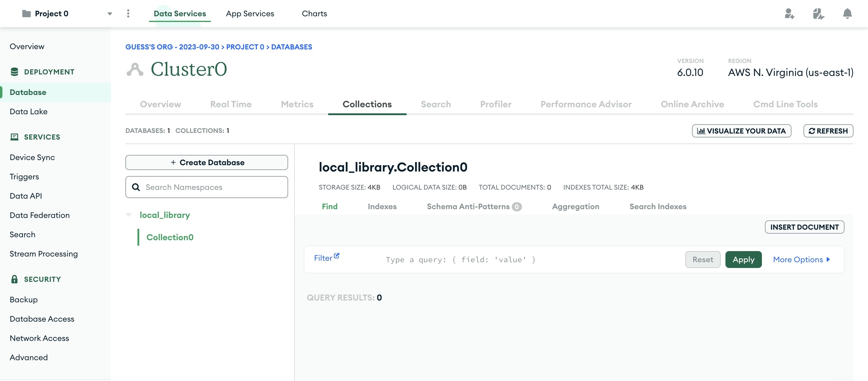Select Collection0 in the namespace tree
The image size is (868, 381).
[x=170, y=237]
